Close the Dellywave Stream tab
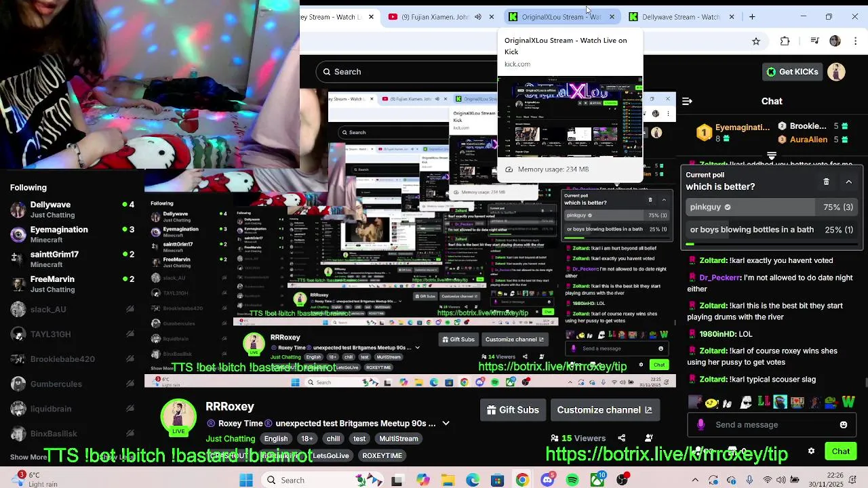 pyautogui.click(x=731, y=17)
